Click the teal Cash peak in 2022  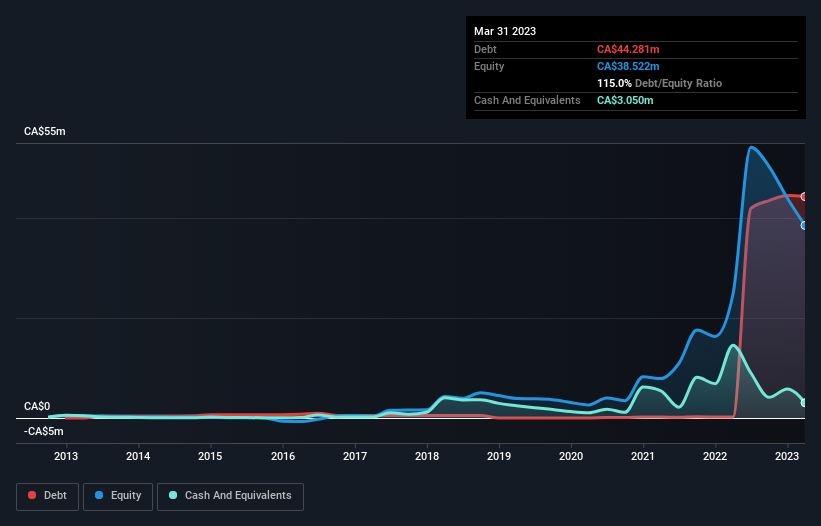tap(733, 345)
